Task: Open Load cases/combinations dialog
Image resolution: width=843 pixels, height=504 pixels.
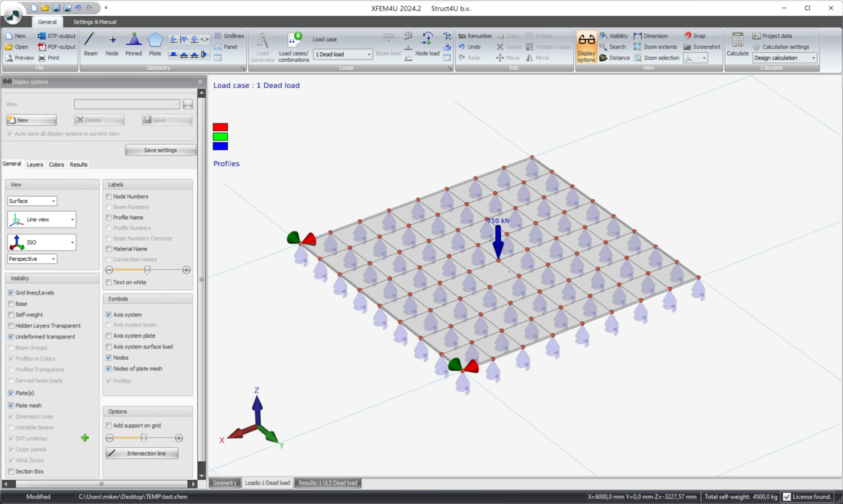Action: pyautogui.click(x=293, y=47)
